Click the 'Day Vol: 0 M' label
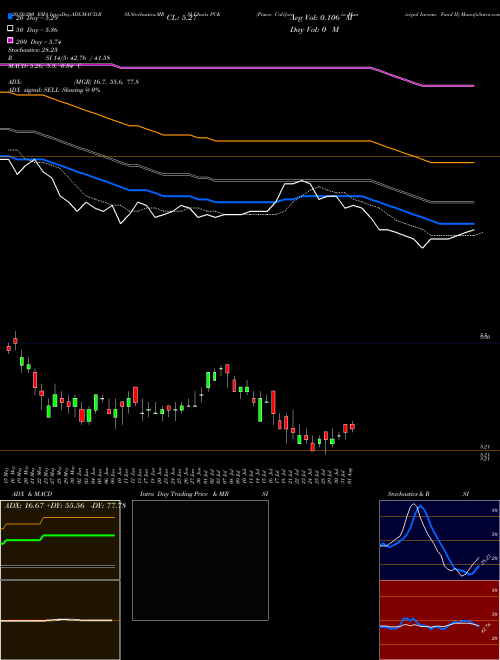The image size is (500, 660). coord(314,29)
